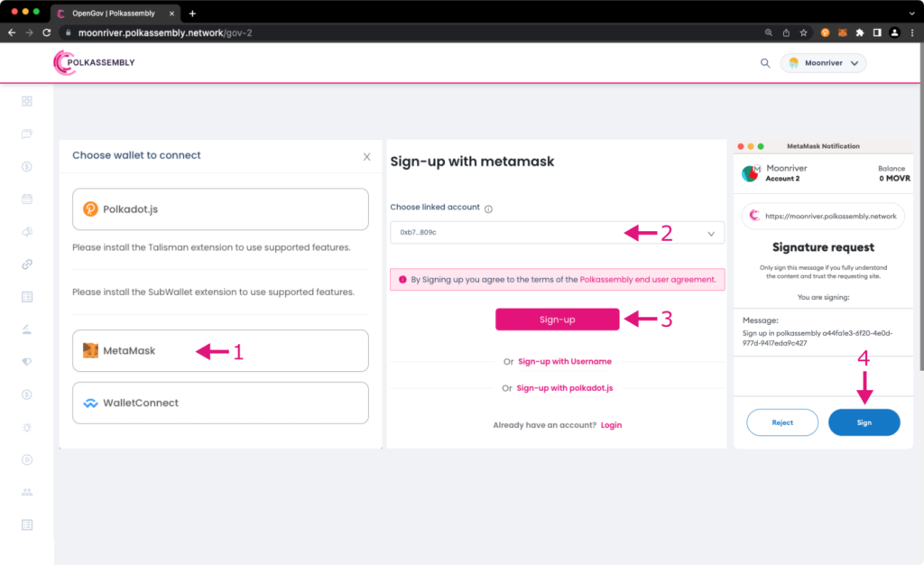Click the sun-shaped icon in the sidebar

tap(26, 427)
